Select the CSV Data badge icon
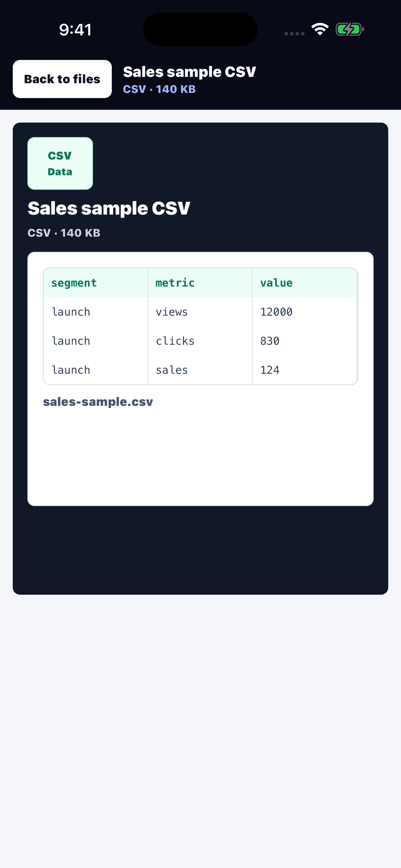 pos(60,163)
